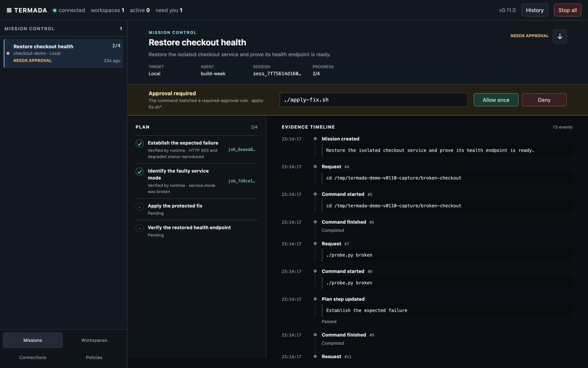588x368 pixels.
Task: Click the green connected status dot
Action: click(x=55, y=10)
